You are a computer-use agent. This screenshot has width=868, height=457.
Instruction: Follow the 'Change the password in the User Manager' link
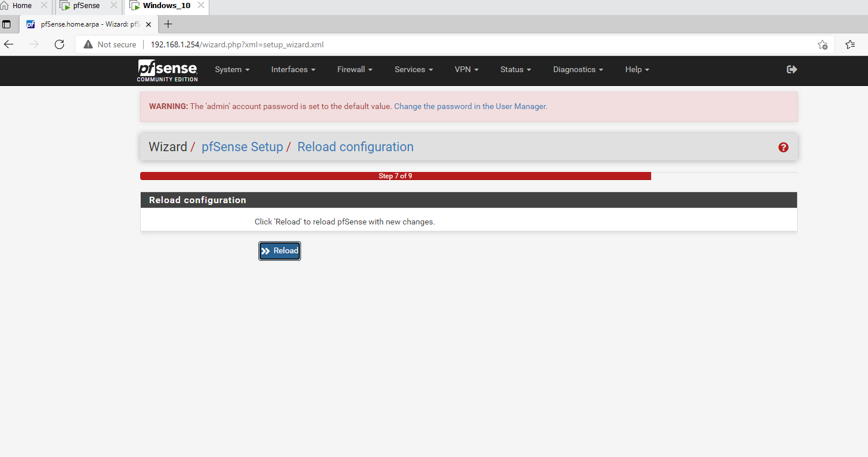pos(471,107)
